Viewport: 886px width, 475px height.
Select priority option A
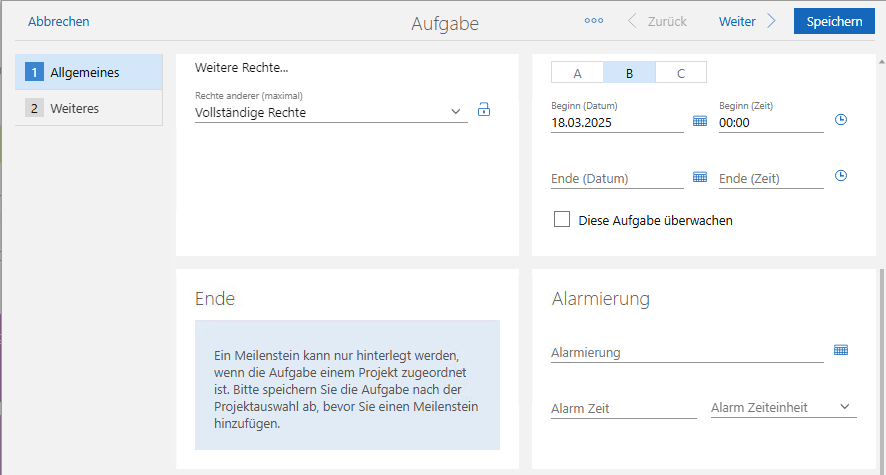[577, 73]
